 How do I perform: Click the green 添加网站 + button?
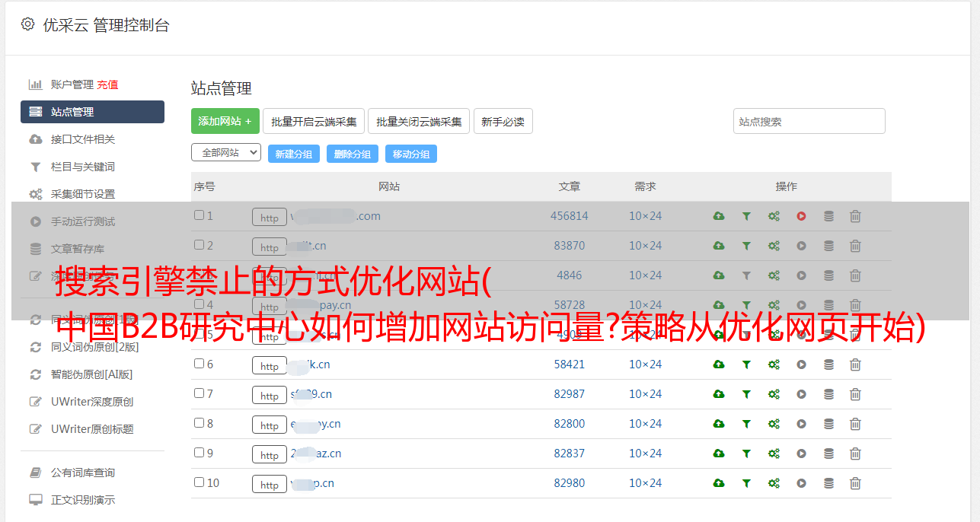pos(225,121)
